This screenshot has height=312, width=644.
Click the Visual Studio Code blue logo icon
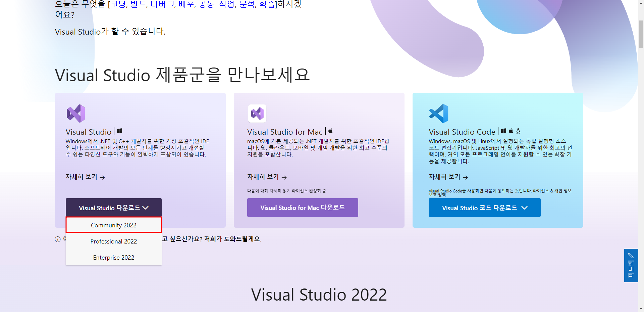pos(439,114)
